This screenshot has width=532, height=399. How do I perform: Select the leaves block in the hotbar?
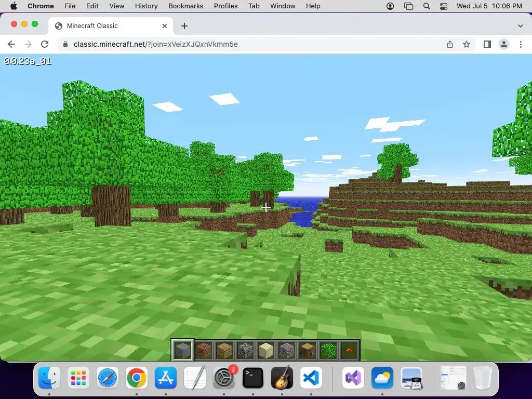(x=328, y=350)
